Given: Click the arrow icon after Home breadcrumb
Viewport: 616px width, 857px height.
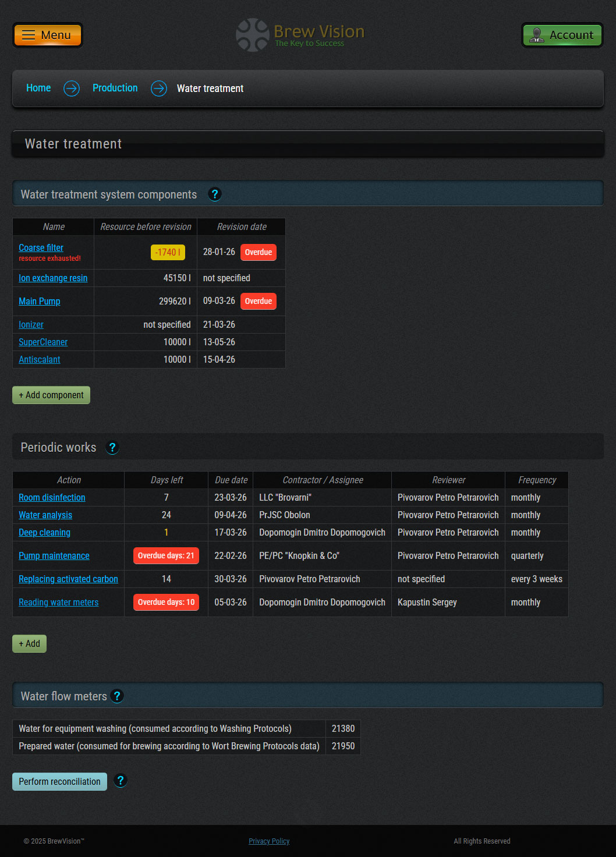Looking at the screenshot, I should 72,88.
